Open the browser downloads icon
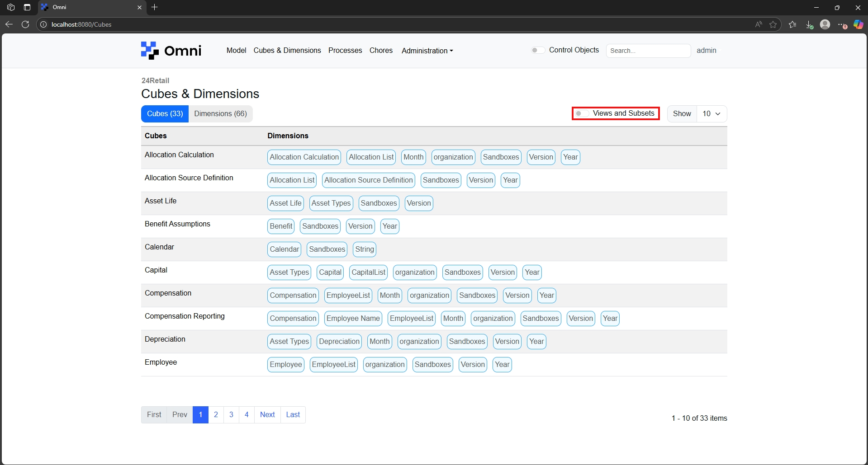This screenshot has width=868, height=465. (809, 24)
